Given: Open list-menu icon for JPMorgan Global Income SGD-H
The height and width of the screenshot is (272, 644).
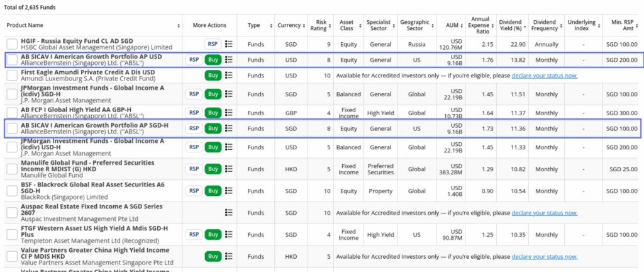Looking at the screenshot, I should click(229, 94).
